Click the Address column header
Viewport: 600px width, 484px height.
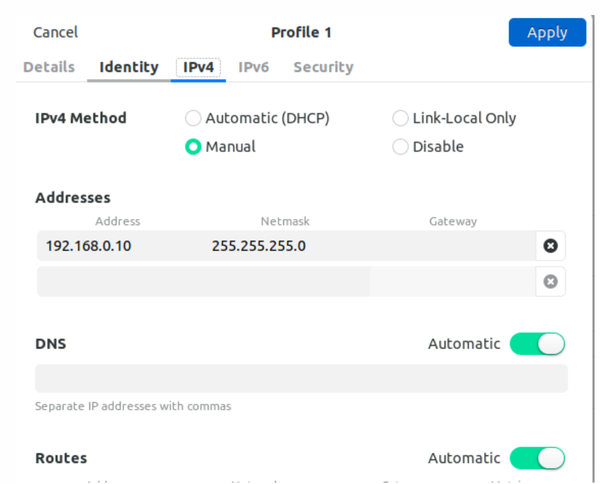click(x=118, y=221)
